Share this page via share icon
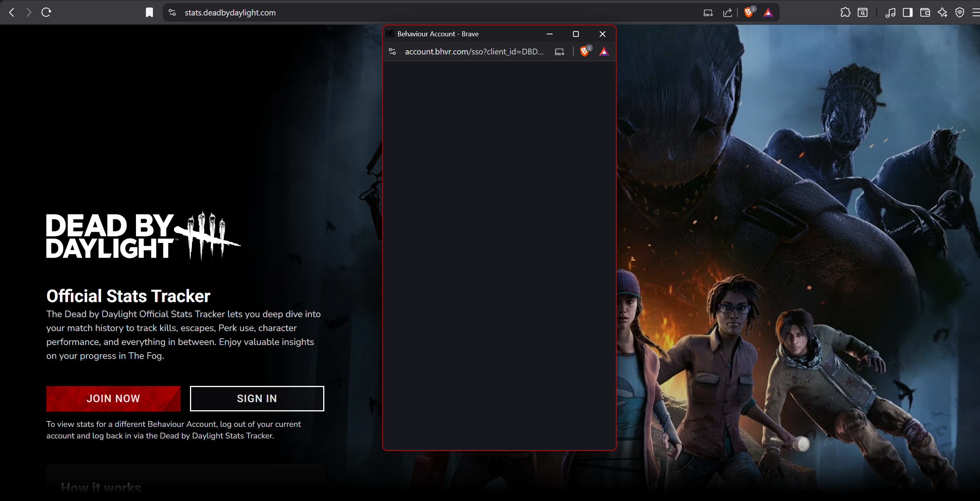Image resolution: width=980 pixels, height=501 pixels. point(727,12)
